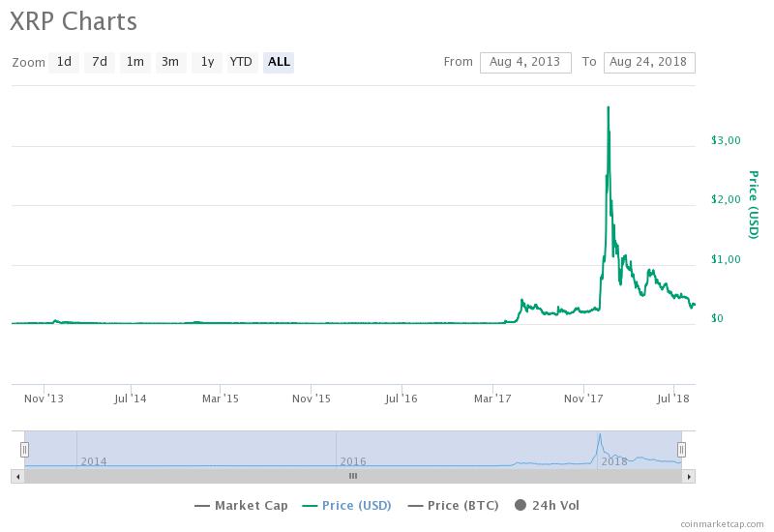
Task: Click the 2018 marker in navigator
Action: pyautogui.click(x=614, y=461)
